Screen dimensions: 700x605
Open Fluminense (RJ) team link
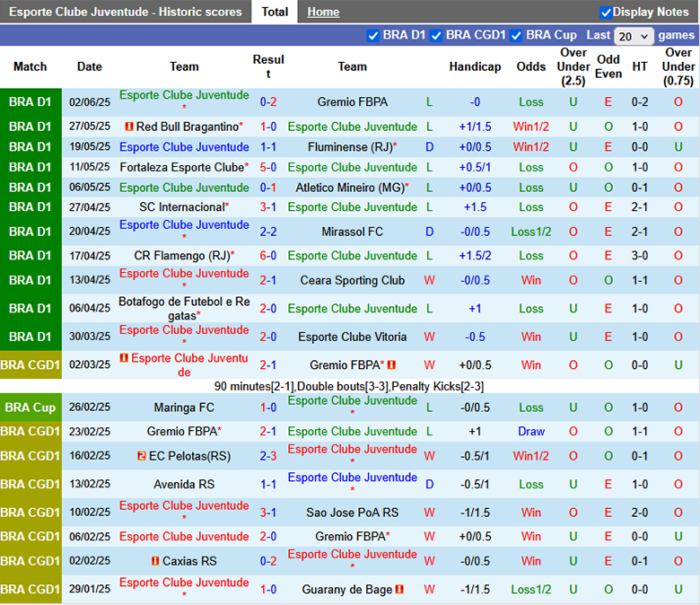click(x=350, y=147)
